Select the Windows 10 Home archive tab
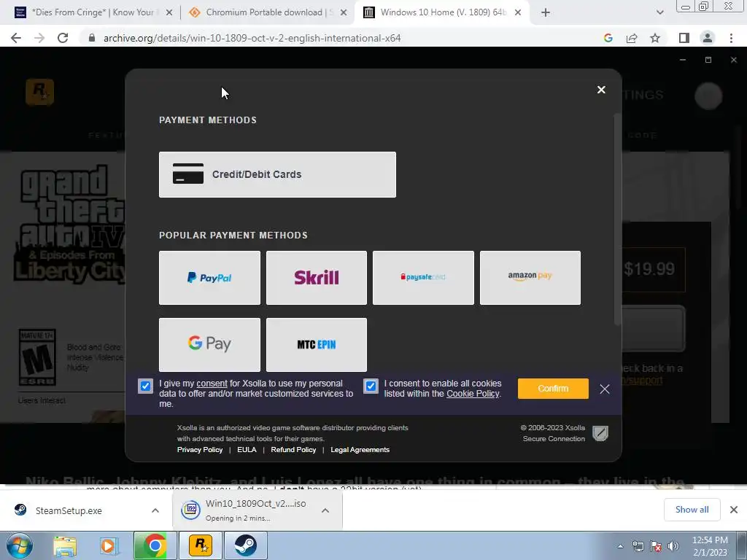 441,12
